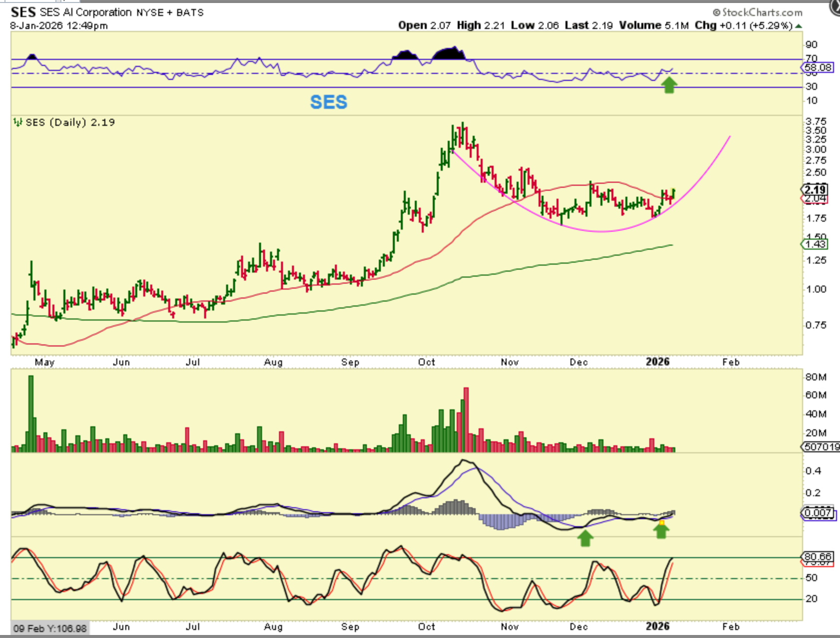Click the High 2.21 value
The width and height of the screenshot is (840, 638).
click(481, 25)
